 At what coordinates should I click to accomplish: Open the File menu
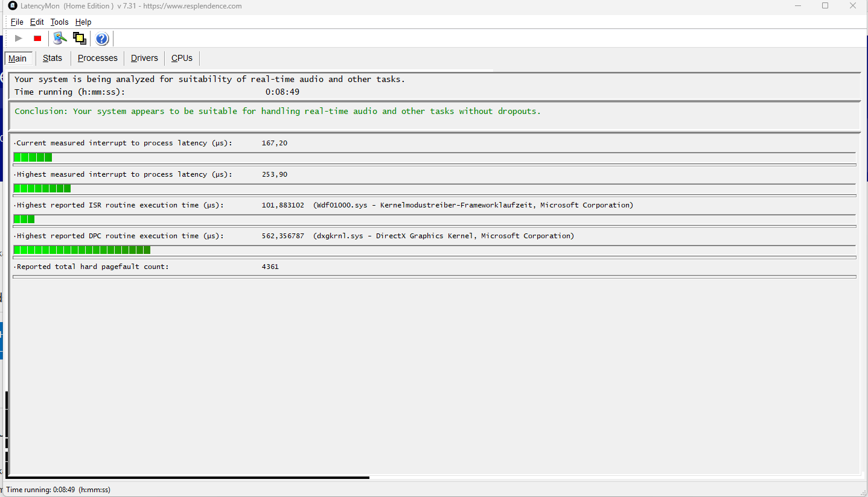pos(17,22)
